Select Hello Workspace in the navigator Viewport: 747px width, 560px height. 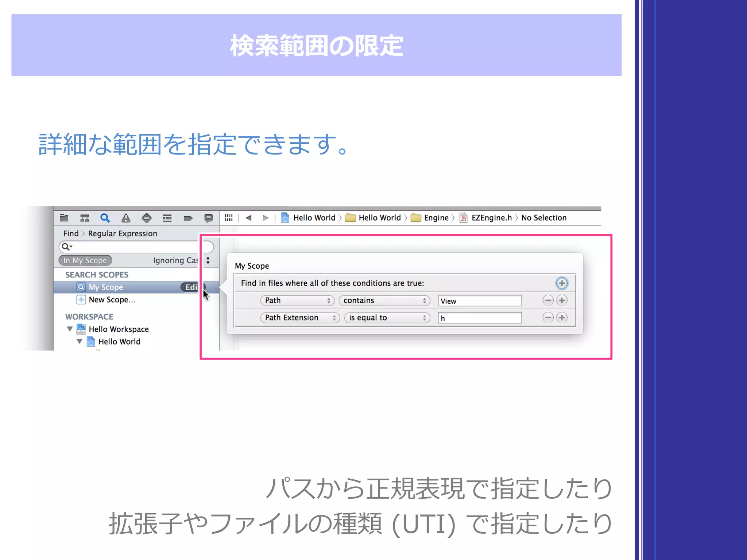point(119,329)
